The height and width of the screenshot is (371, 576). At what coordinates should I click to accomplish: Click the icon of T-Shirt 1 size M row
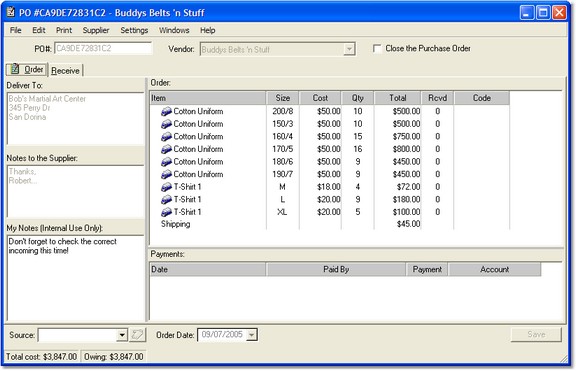click(x=166, y=187)
